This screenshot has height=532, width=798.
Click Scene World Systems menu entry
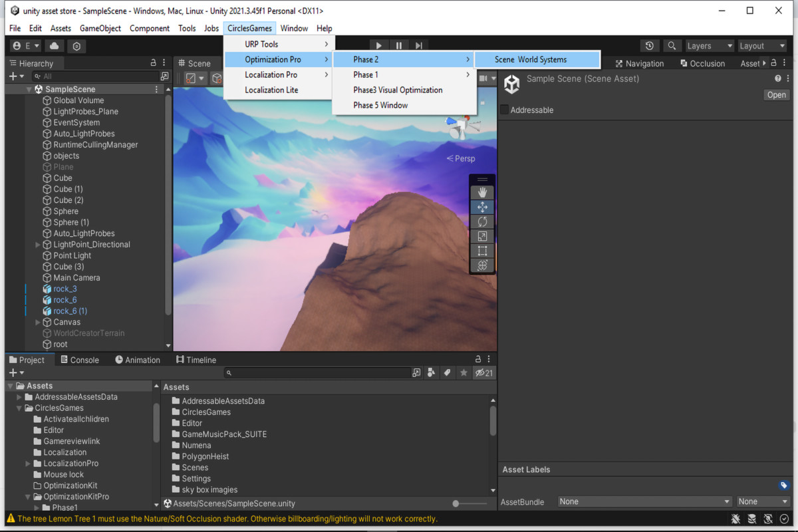[537, 59]
